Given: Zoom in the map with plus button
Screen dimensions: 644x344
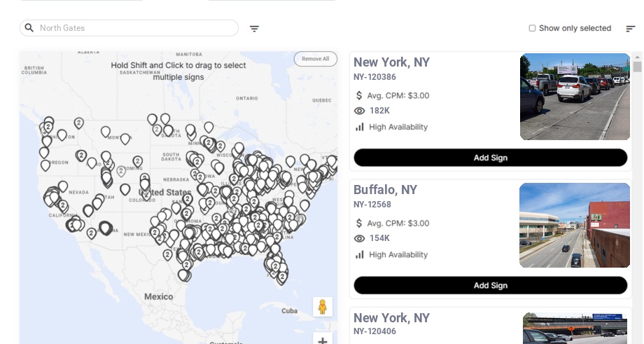Looking at the screenshot, I should pyautogui.click(x=323, y=340).
